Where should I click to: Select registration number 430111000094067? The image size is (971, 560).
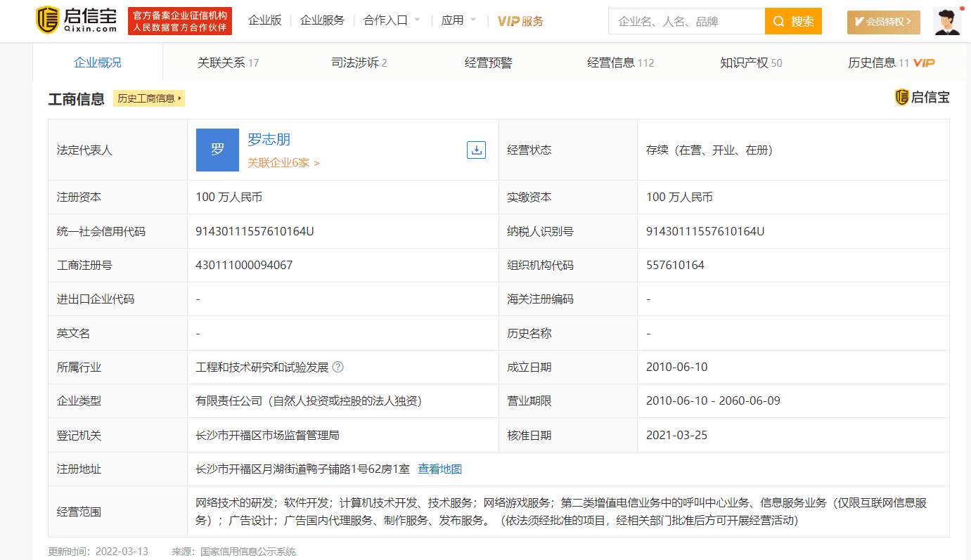(244, 265)
